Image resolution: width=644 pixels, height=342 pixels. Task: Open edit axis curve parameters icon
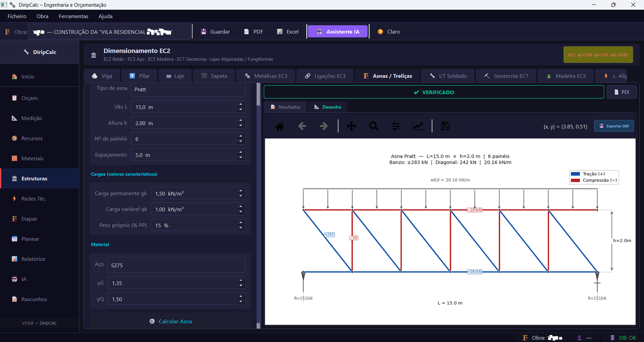(x=418, y=126)
